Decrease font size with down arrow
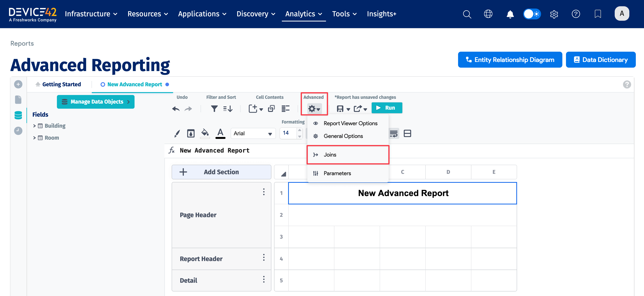The image size is (644, 296). tap(300, 137)
